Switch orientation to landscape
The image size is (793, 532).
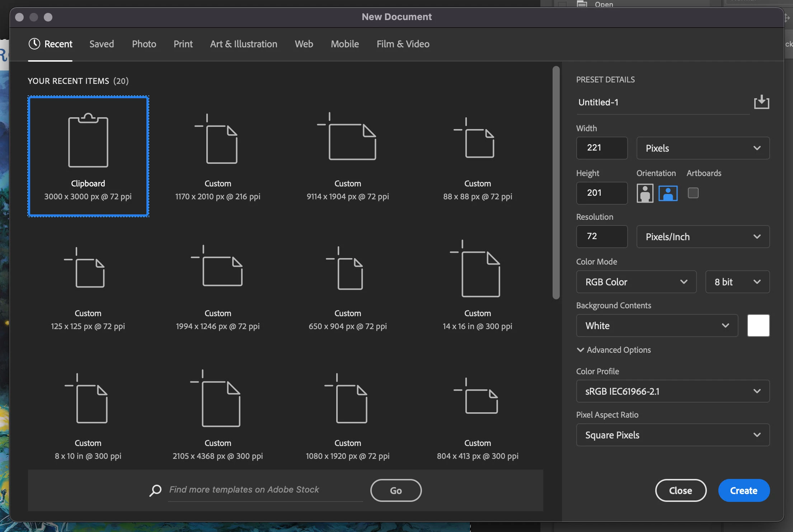pos(668,193)
